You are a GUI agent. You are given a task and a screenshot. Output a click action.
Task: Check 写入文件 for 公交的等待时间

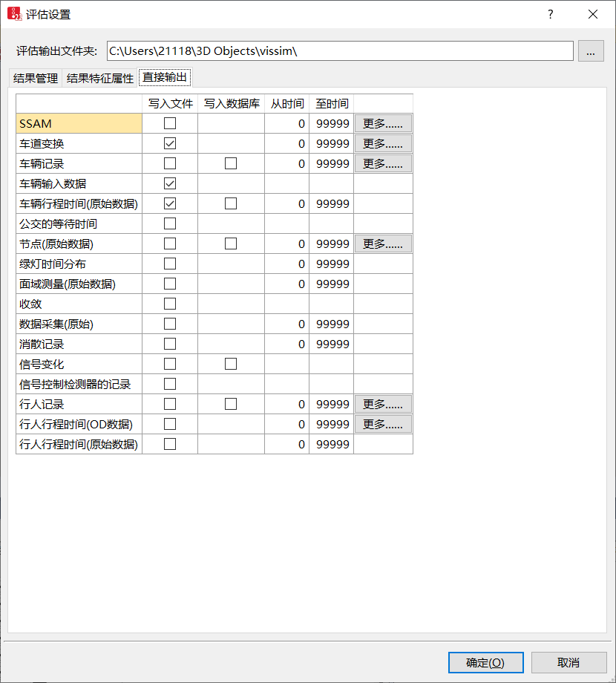[x=169, y=223]
